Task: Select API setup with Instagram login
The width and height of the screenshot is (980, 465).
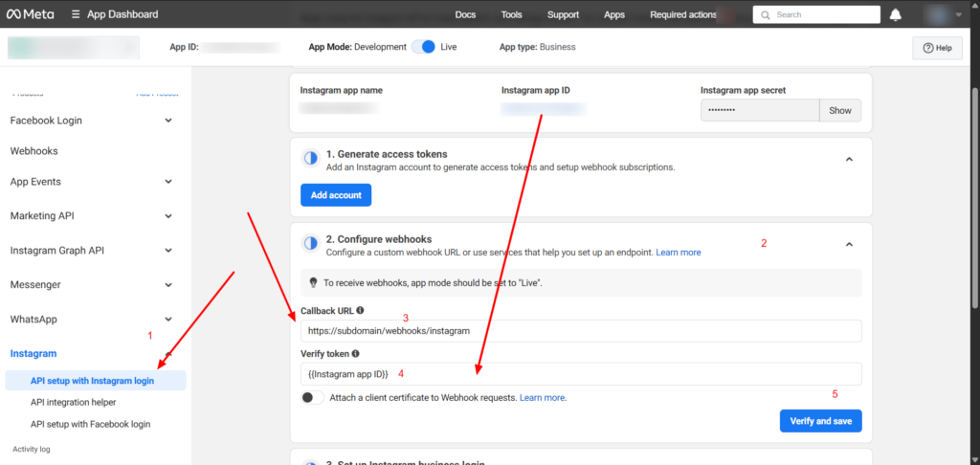Action: 96,381
